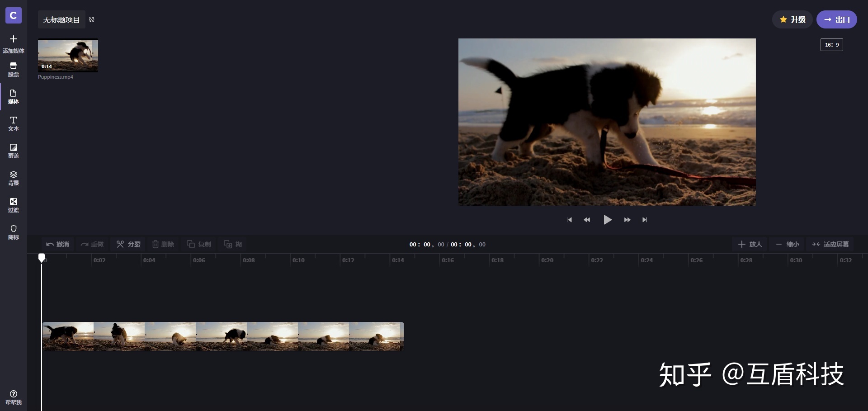Open the 过渡 transitions panel
This screenshot has width=868, height=411.
pyautogui.click(x=14, y=205)
